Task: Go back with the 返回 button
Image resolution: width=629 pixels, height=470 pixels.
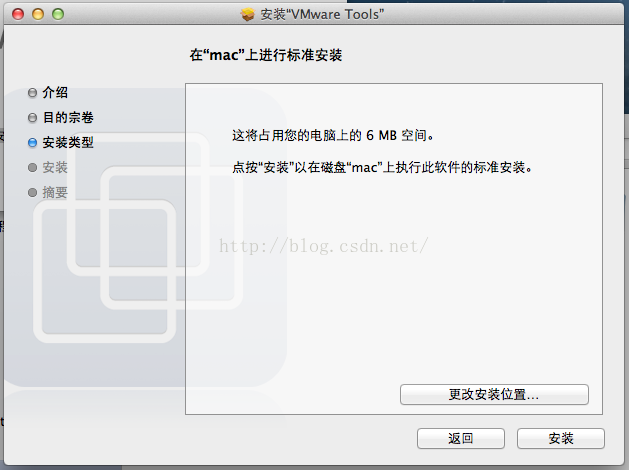Action: [461, 438]
